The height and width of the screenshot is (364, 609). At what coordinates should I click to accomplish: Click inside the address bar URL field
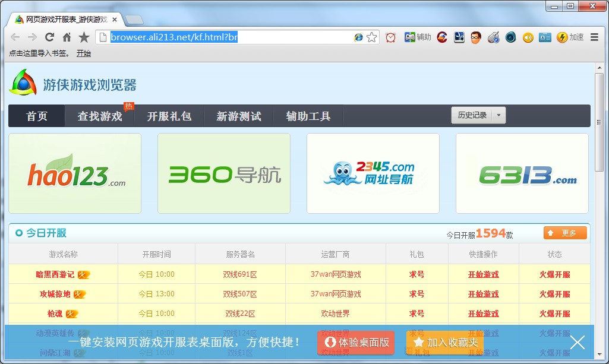coord(208,37)
